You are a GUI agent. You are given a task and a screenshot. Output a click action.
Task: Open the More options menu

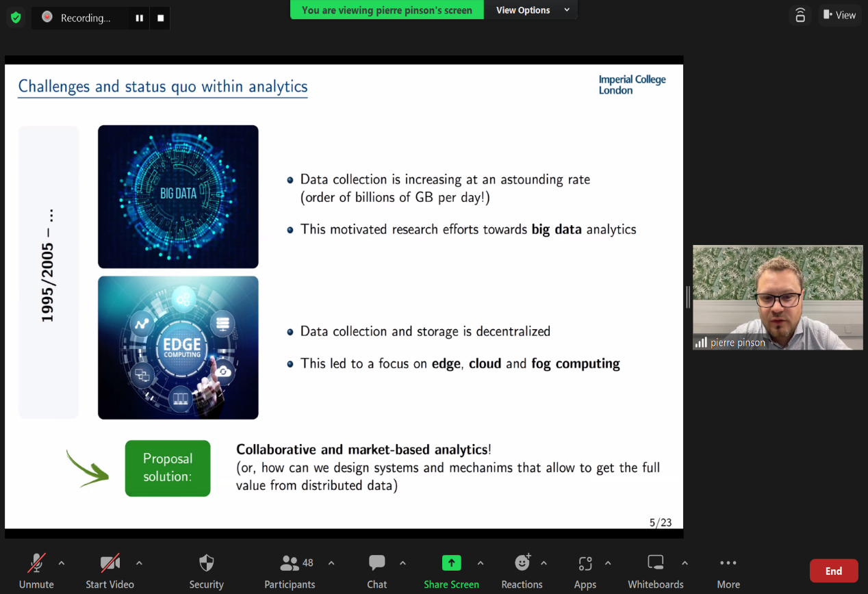pyautogui.click(x=728, y=570)
